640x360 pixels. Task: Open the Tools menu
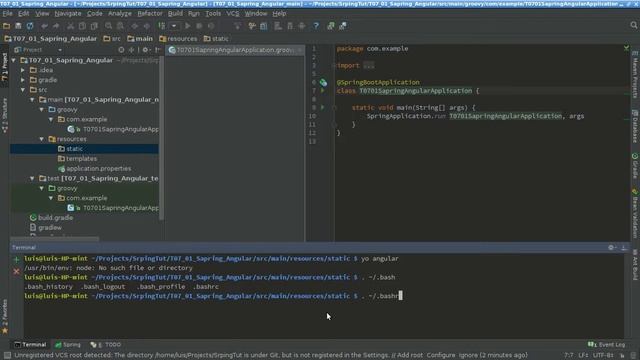pyautogui.click(x=213, y=13)
